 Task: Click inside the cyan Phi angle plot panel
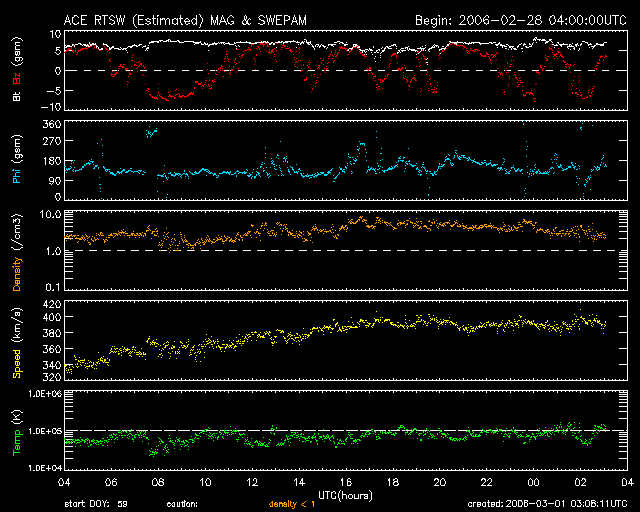(346, 160)
